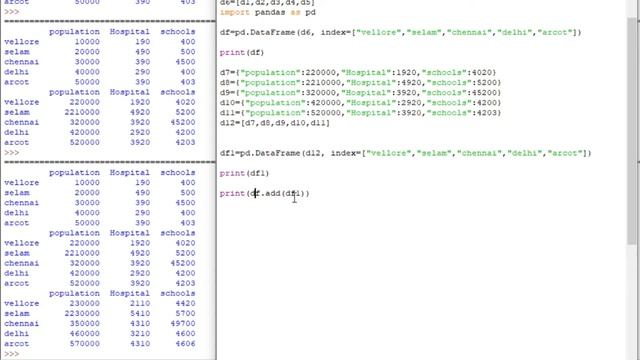
Task: Click Hospital value 2110 in shell
Action: click(140, 303)
